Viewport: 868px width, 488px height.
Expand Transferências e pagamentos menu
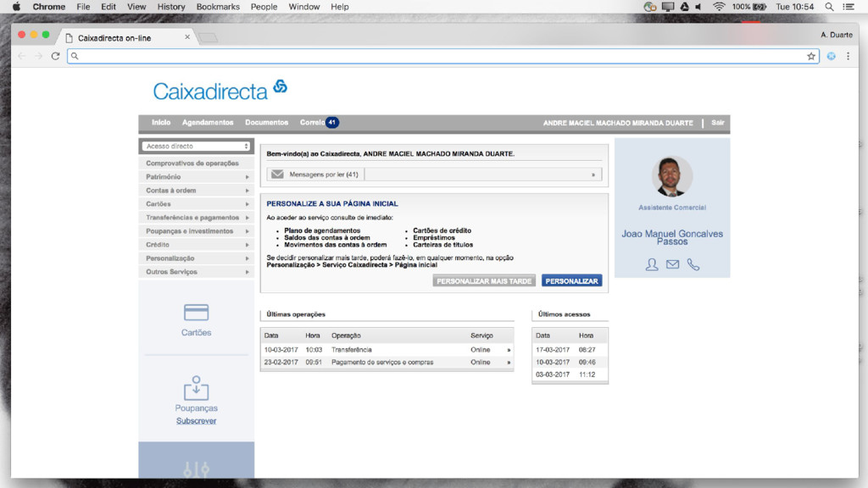[196, 218]
